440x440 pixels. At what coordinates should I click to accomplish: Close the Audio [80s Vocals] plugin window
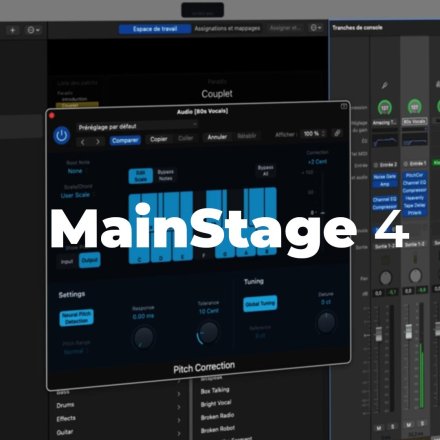point(52,116)
